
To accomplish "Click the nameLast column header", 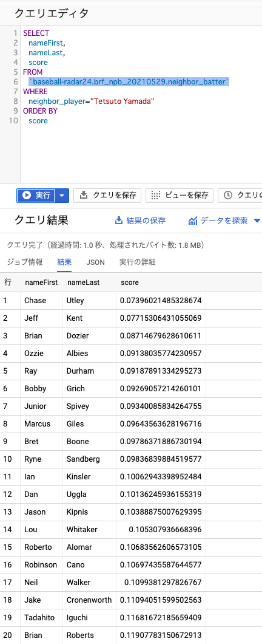I will click(83, 283).
